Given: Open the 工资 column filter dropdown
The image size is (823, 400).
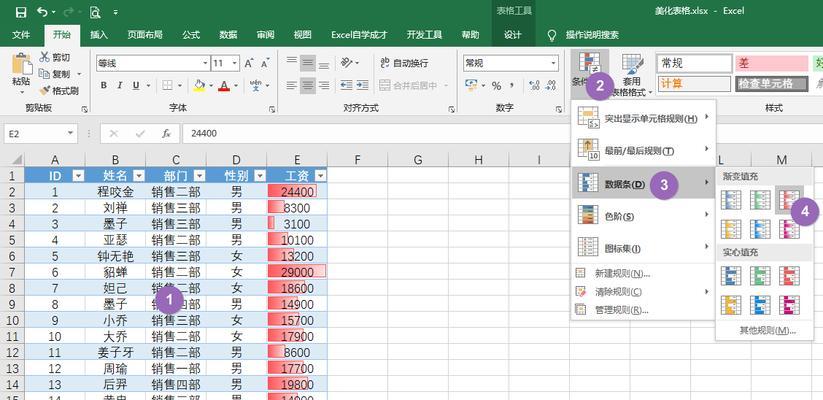Looking at the screenshot, I should [x=320, y=176].
